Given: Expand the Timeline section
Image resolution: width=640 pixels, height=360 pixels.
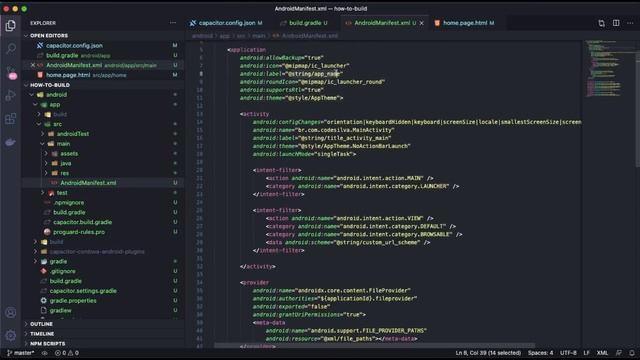Looking at the screenshot, I should pyautogui.click(x=42, y=334).
